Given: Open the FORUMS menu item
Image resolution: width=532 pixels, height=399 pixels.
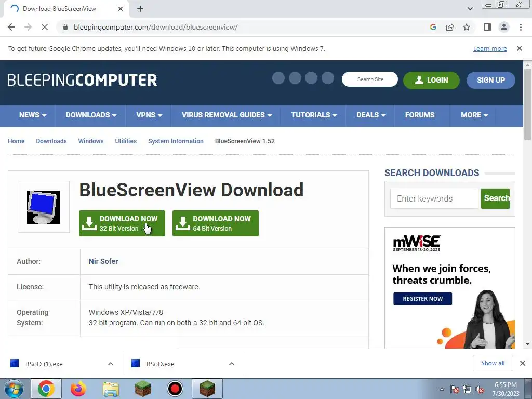Looking at the screenshot, I should coord(420,115).
